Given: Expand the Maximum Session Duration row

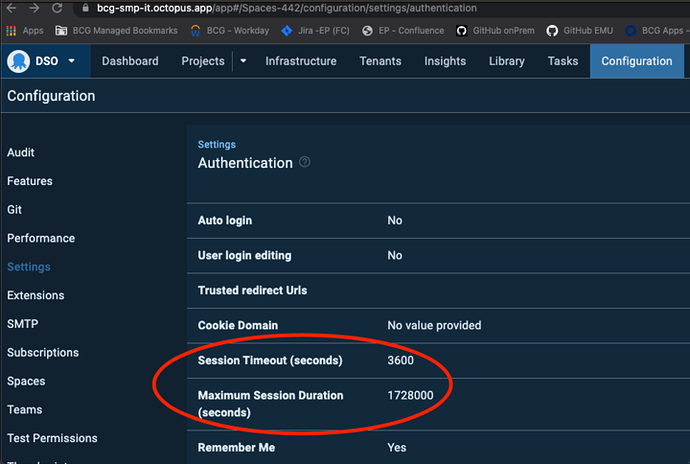Looking at the screenshot, I should (438, 404).
